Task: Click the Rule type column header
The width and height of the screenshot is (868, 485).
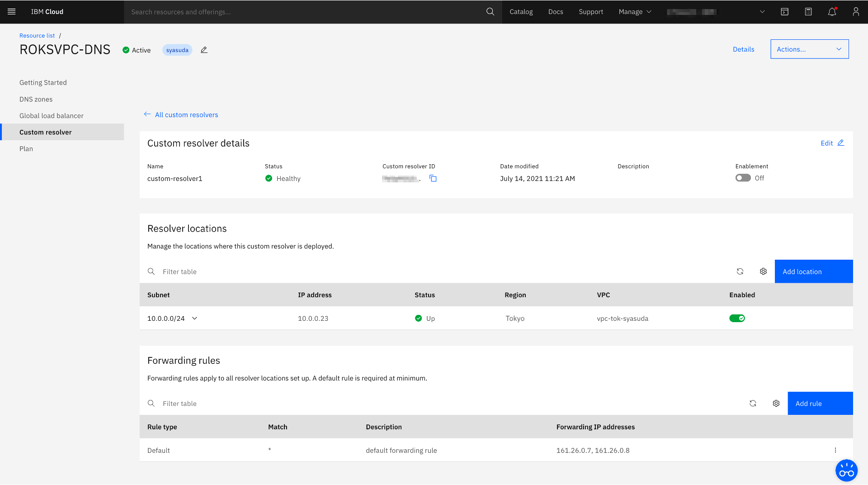Action: pyautogui.click(x=162, y=427)
